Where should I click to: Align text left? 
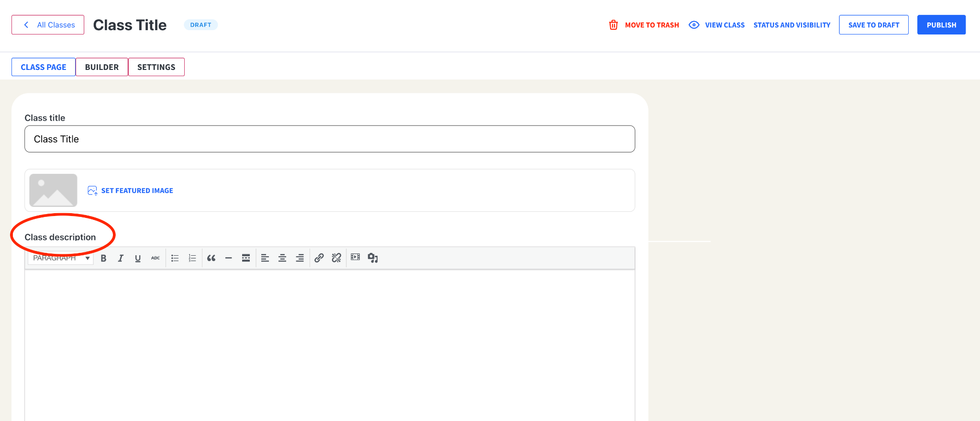pyautogui.click(x=265, y=258)
